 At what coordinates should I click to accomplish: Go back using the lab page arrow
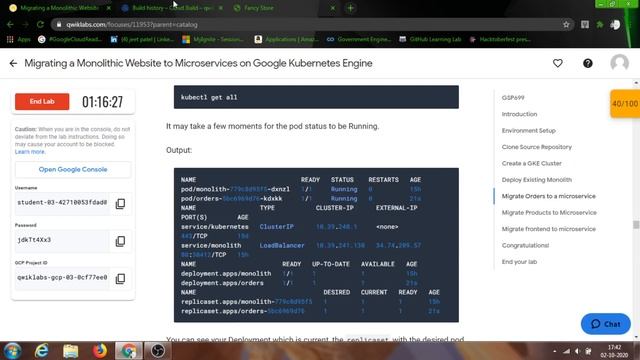tap(13, 63)
